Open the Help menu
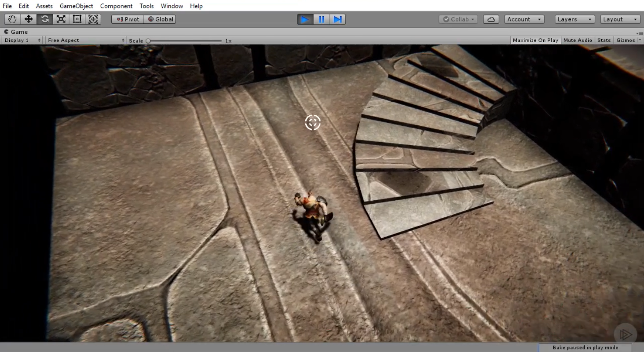 [196, 6]
